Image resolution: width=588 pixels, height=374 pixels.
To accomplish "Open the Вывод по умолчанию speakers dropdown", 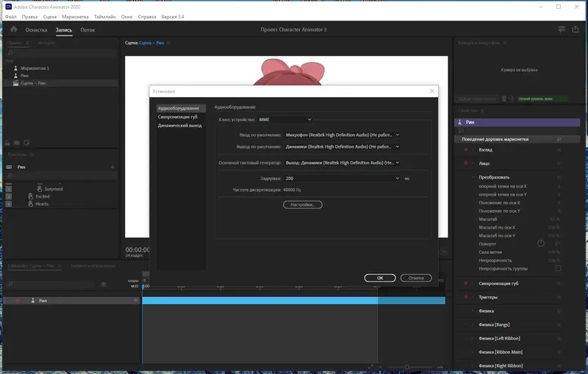I will [x=342, y=146].
